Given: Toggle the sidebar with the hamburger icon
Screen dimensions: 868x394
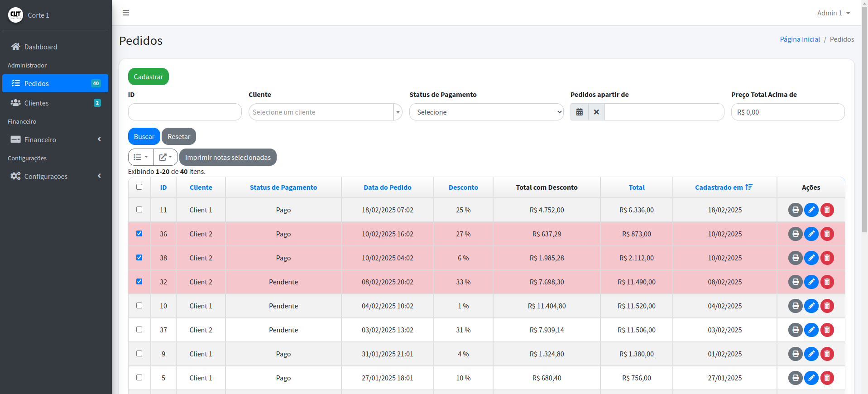Looking at the screenshot, I should pos(126,13).
